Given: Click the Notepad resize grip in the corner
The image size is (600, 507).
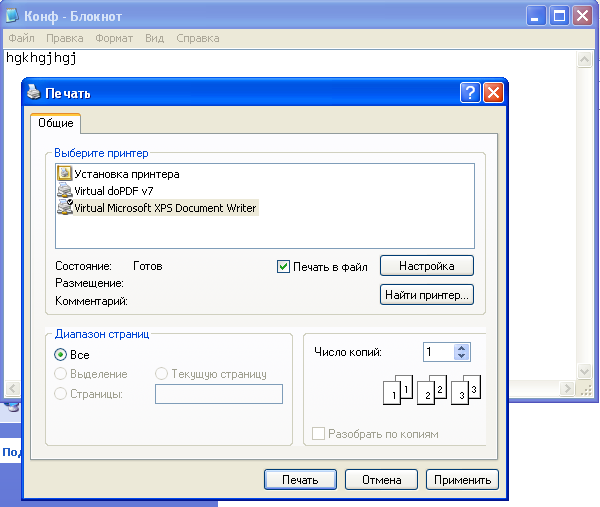Looking at the screenshot, I should click(x=586, y=390).
